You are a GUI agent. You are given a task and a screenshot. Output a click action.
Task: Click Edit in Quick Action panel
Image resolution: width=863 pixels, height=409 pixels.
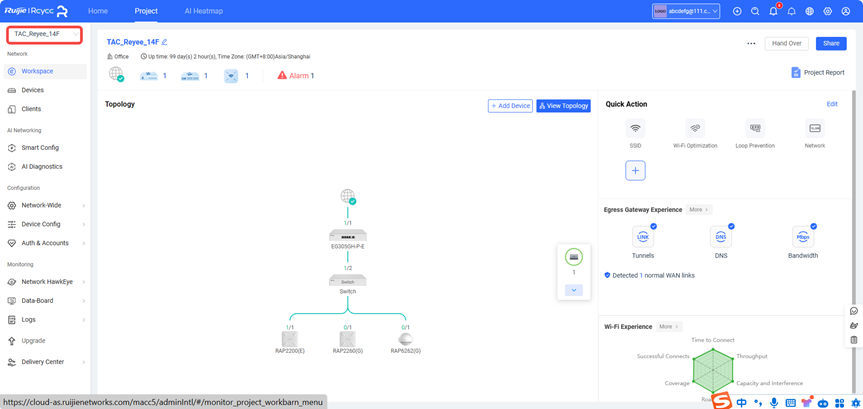tap(832, 104)
